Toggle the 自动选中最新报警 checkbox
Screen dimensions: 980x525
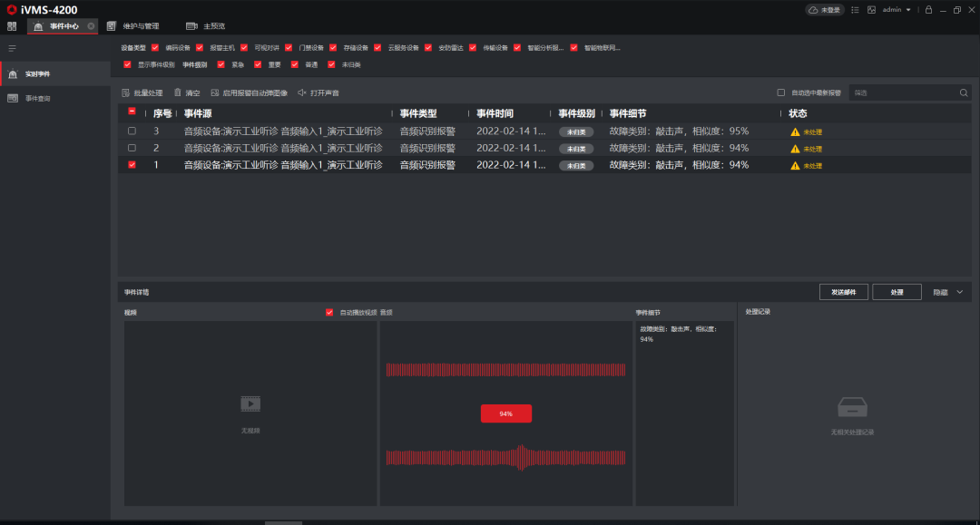(781, 92)
